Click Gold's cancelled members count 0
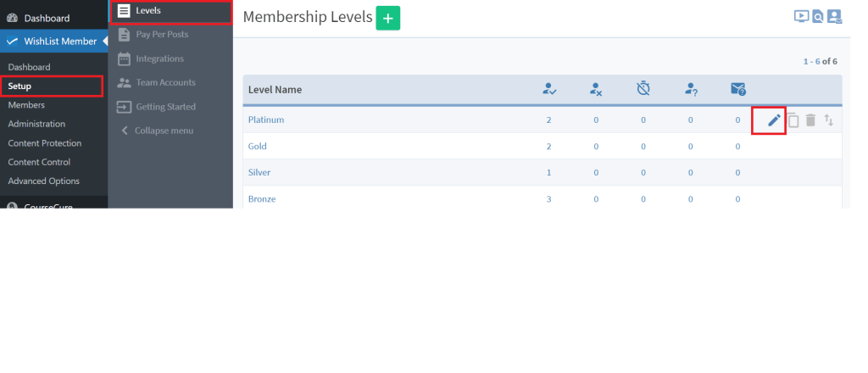The width and height of the screenshot is (868, 373). [x=596, y=146]
